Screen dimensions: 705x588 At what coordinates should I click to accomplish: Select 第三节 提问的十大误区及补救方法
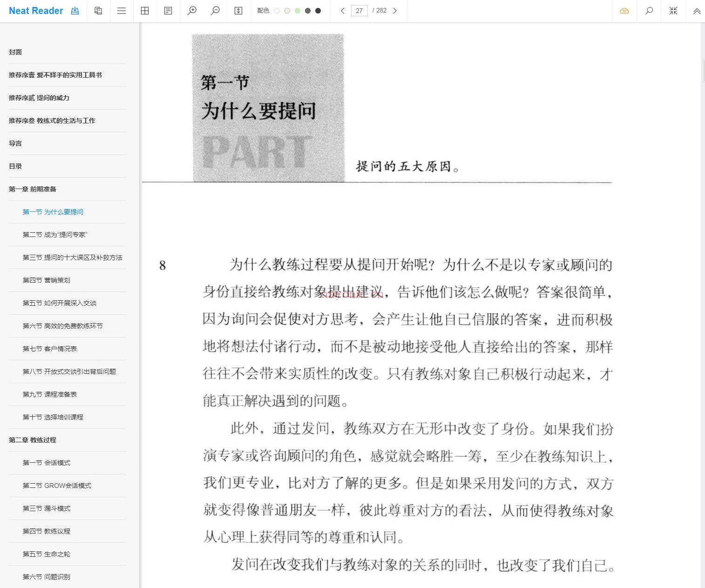point(73,257)
